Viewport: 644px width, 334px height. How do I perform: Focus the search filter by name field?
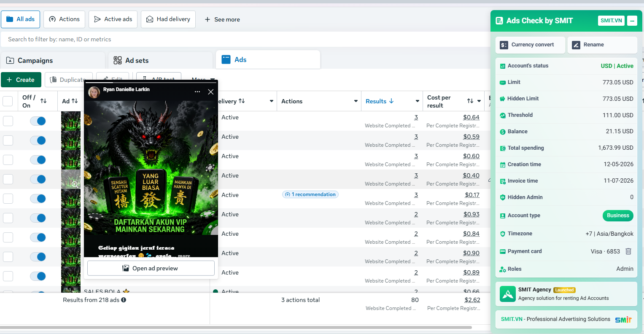pyautogui.click(x=245, y=39)
